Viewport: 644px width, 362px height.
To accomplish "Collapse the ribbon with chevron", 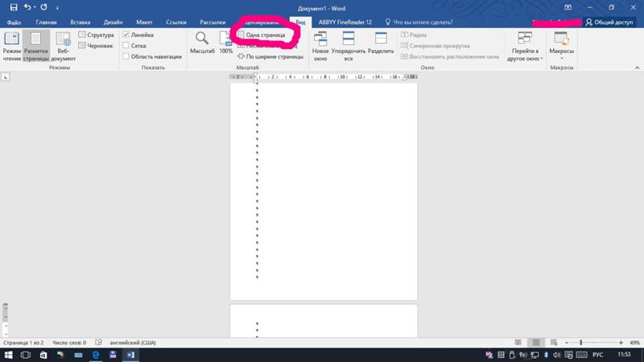I will (637, 68).
